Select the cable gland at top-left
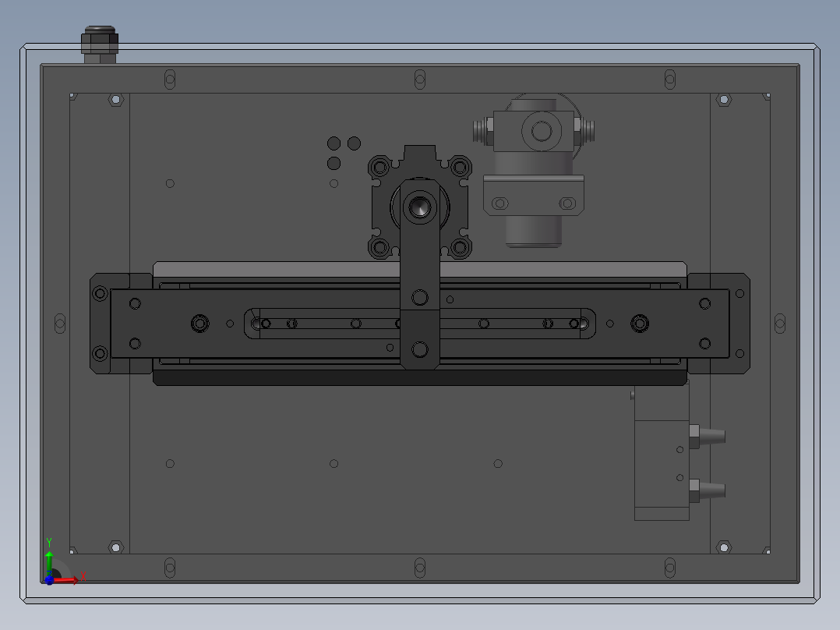Screen dimensions: 840x630 pyautogui.click(x=98, y=37)
